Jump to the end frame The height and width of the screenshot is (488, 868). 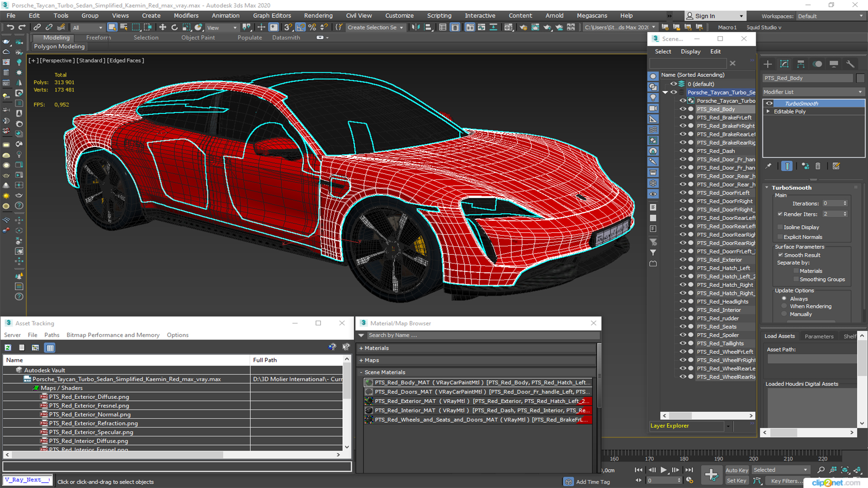689,470
